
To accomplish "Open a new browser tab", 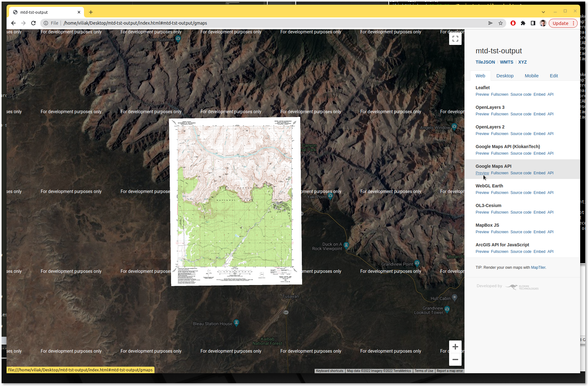I will tap(91, 12).
